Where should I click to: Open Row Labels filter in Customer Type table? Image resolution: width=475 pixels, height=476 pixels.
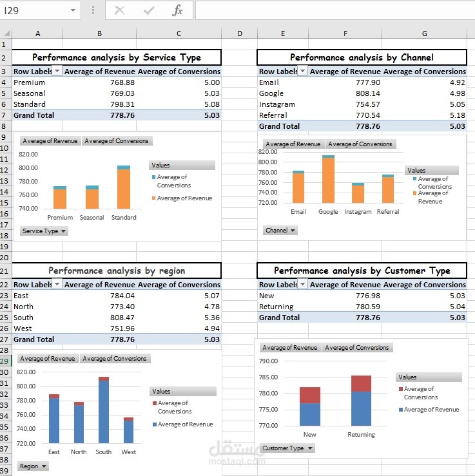302,285
